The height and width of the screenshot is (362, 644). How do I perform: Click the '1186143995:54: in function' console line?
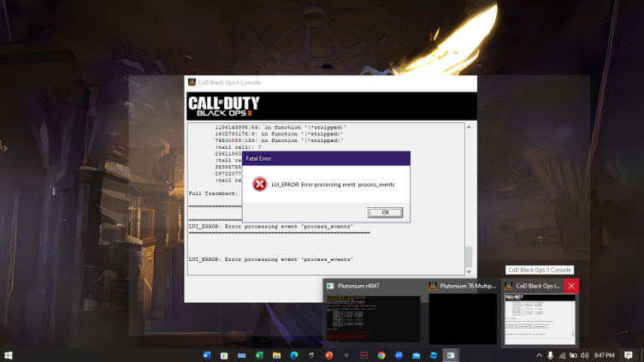click(281, 128)
